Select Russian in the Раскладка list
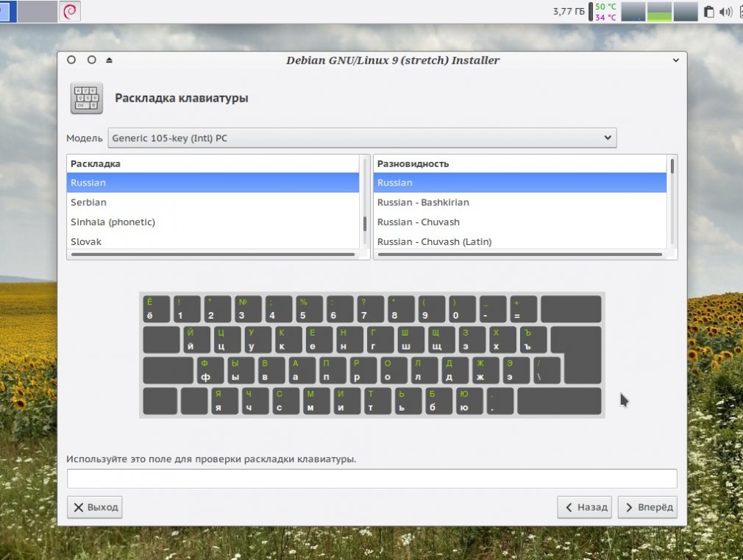Screen dimensions: 743x560 [213, 183]
